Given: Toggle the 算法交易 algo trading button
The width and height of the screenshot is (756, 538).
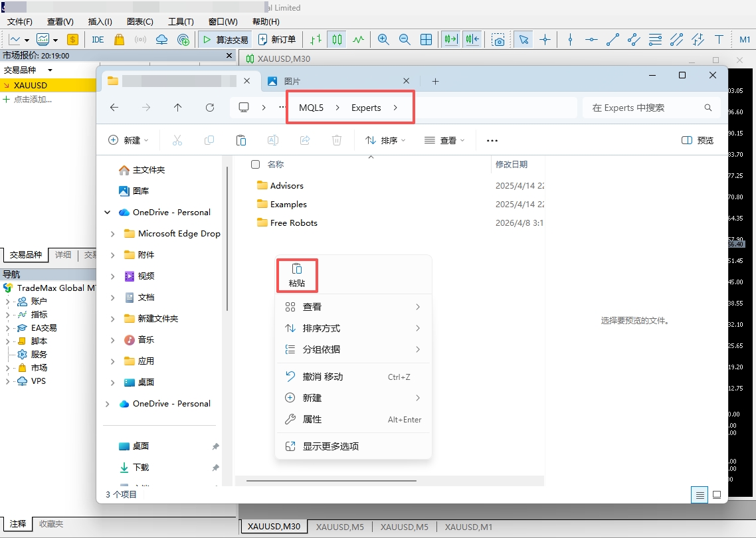Looking at the screenshot, I should click(x=226, y=40).
